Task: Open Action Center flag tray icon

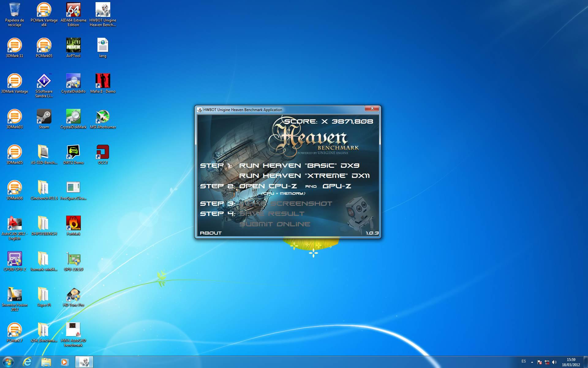Action: point(540,362)
